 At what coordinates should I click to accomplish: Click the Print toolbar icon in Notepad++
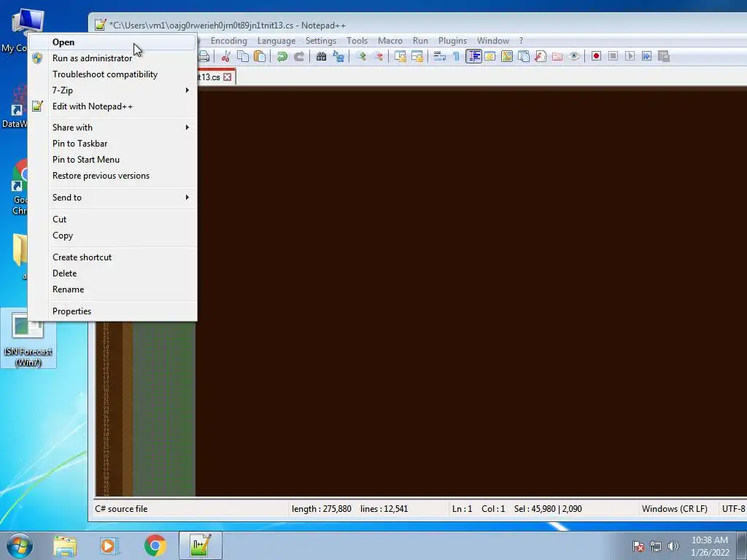204,56
